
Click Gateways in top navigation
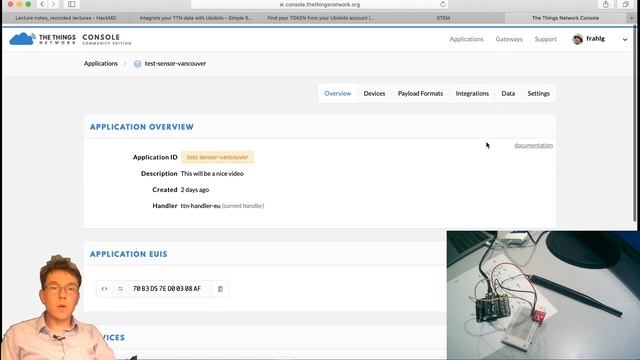509,39
